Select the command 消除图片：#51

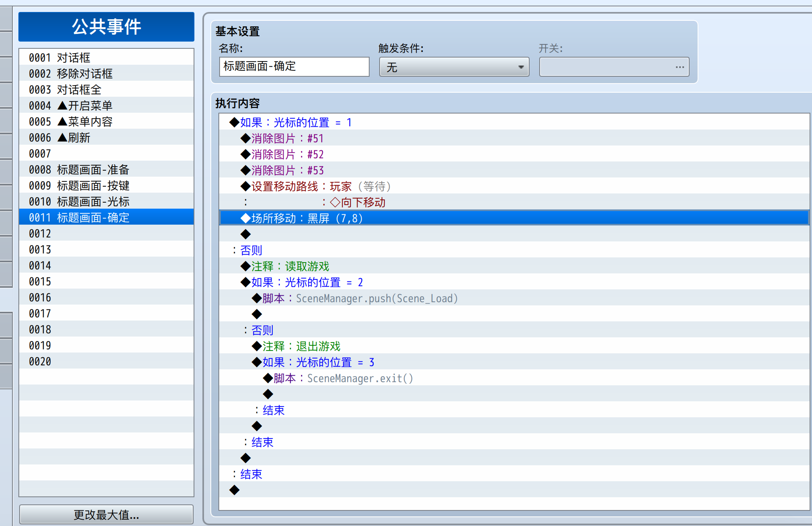point(514,138)
